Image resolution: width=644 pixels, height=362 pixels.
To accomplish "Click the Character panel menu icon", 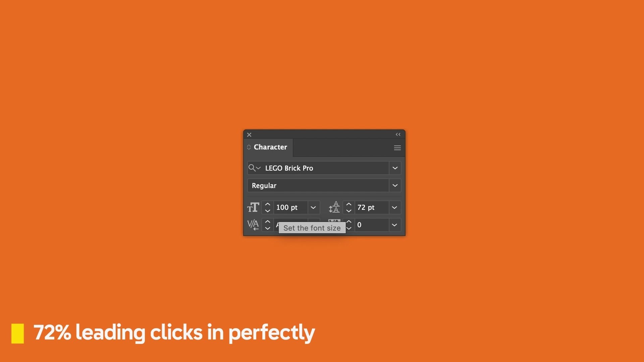I will (397, 147).
